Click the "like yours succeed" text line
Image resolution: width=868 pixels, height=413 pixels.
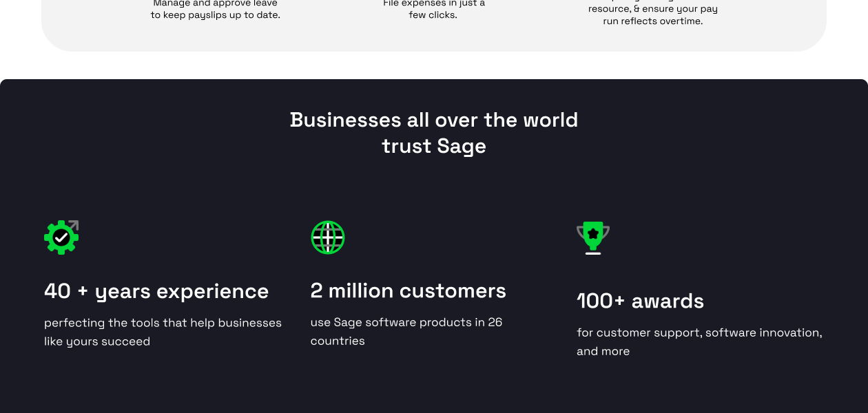click(97, 341)
